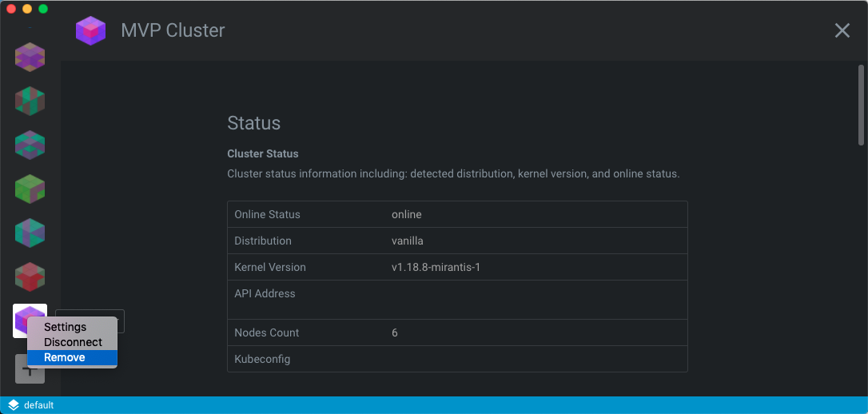This screenshot has height=414, width=868.
Task: Choose Disconnect from the context menu
Action: tap(73, 342)
